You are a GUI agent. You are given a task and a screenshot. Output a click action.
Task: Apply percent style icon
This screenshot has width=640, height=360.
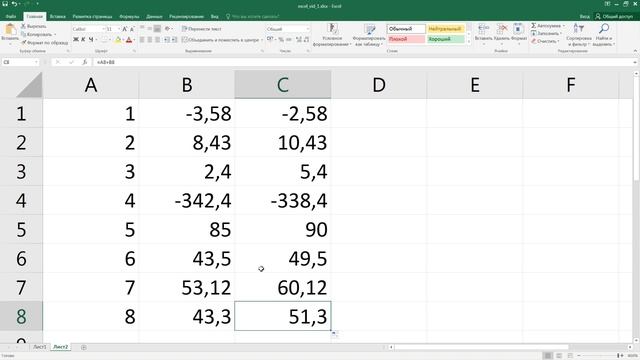pos(281,40)
